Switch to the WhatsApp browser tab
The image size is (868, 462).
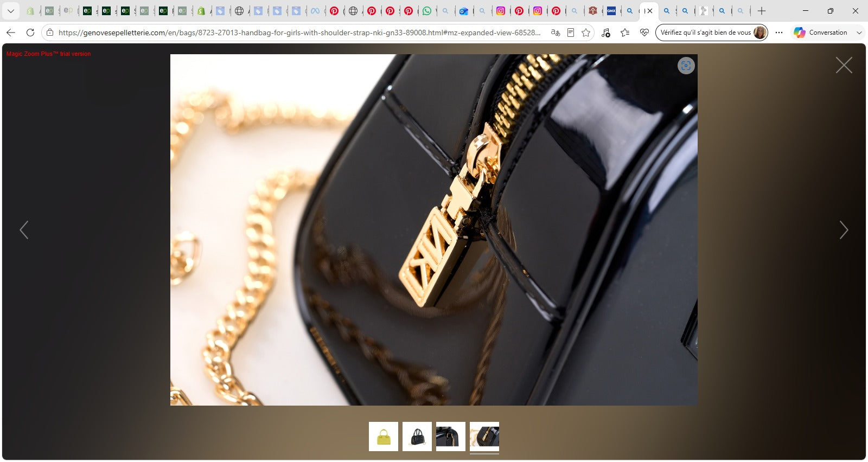427,11
